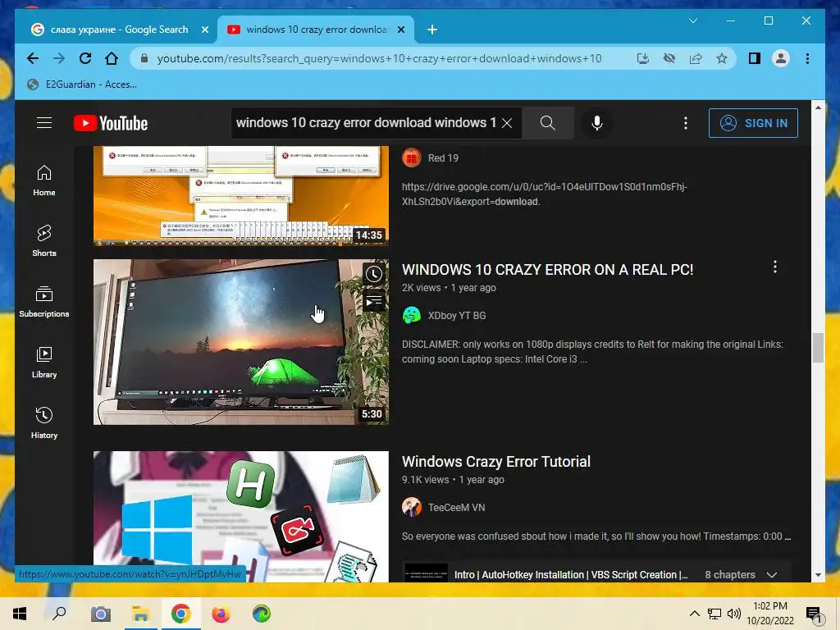The image size is (840, 630).
Task: Add real PC video to queue
Action: pyautogui.click(x=374, y=301)
